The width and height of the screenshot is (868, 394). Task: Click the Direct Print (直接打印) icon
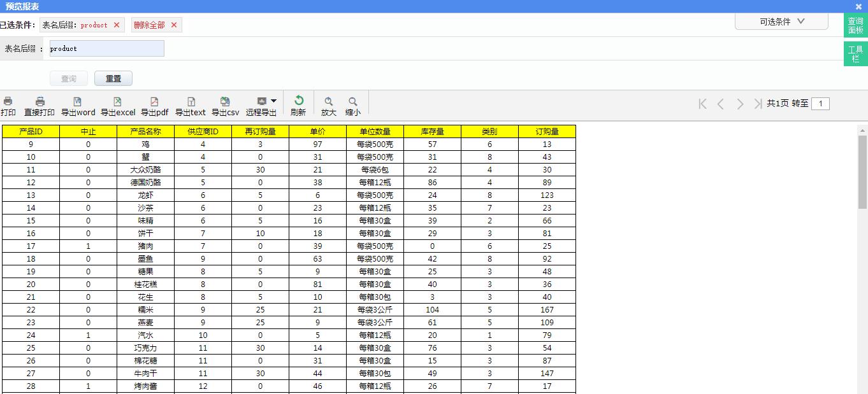pyautogui.click(x=40, y=102)
